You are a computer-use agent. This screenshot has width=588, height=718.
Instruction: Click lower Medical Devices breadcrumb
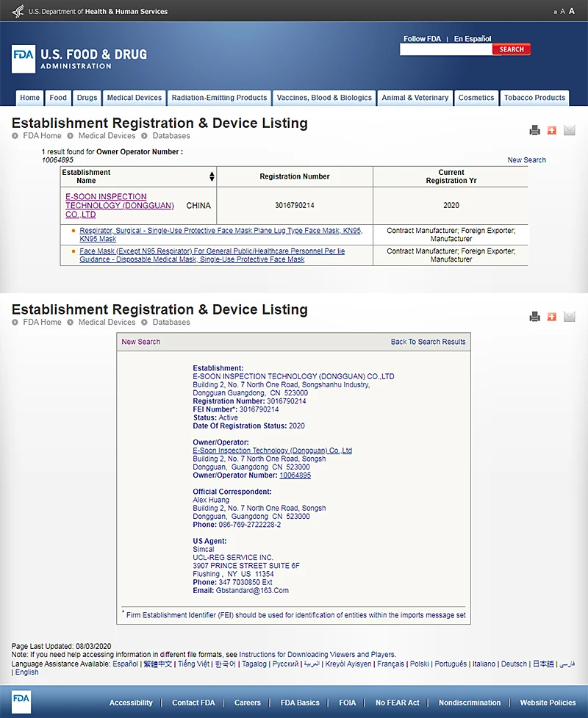pyautogui.click(x=107, y=322)
